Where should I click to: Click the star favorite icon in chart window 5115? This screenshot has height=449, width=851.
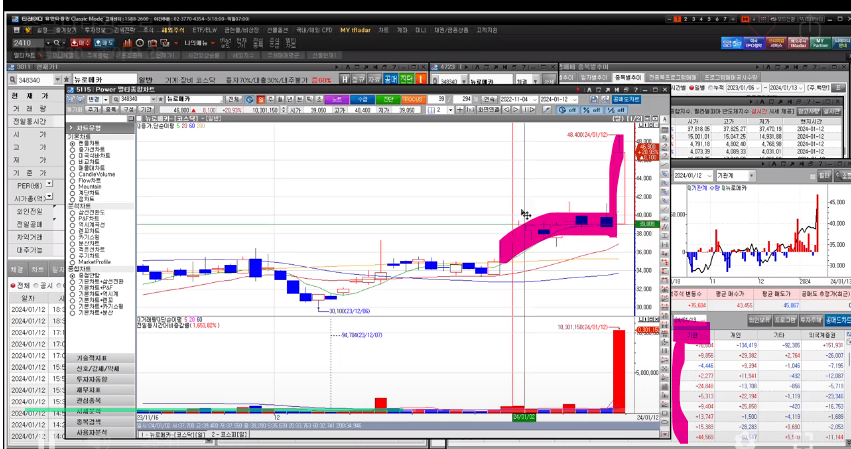pyautogui.click(x=161, y=99)
